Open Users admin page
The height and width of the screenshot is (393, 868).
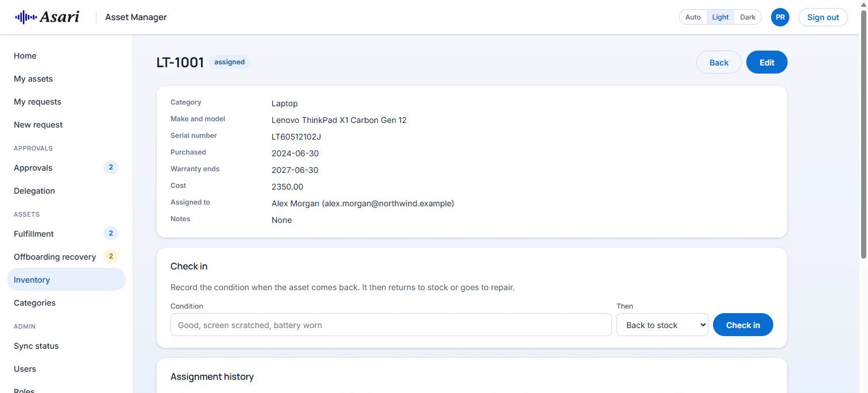pos(66,369)
